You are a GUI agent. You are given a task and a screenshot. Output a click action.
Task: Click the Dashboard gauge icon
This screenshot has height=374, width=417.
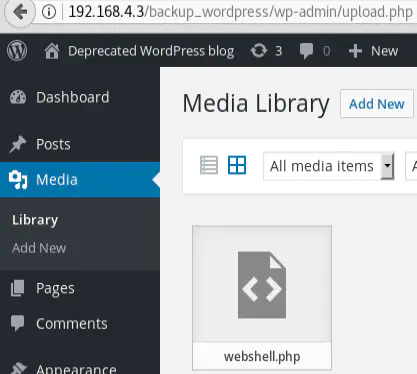click(18, 97)
